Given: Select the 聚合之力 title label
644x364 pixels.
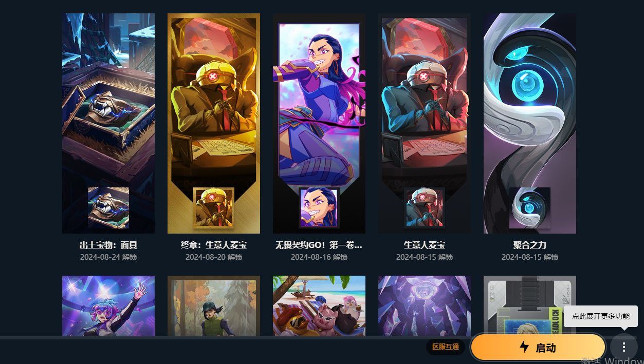Looking at the screenshot, I should 530,245.
